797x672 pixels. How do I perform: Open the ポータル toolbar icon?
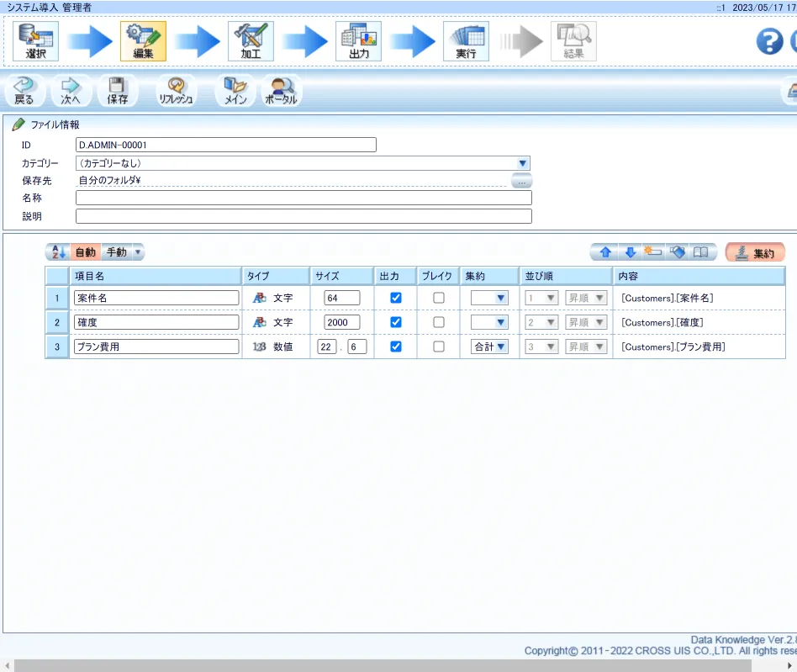click(x=281, y=90)
